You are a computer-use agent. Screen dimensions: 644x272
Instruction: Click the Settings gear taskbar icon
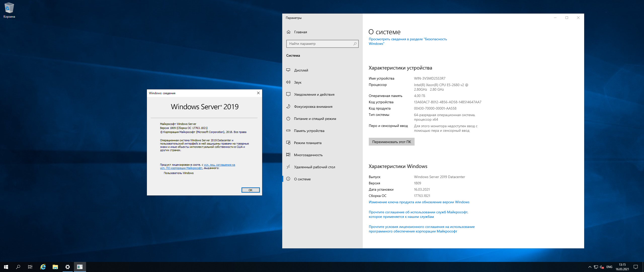pos(68,267)
